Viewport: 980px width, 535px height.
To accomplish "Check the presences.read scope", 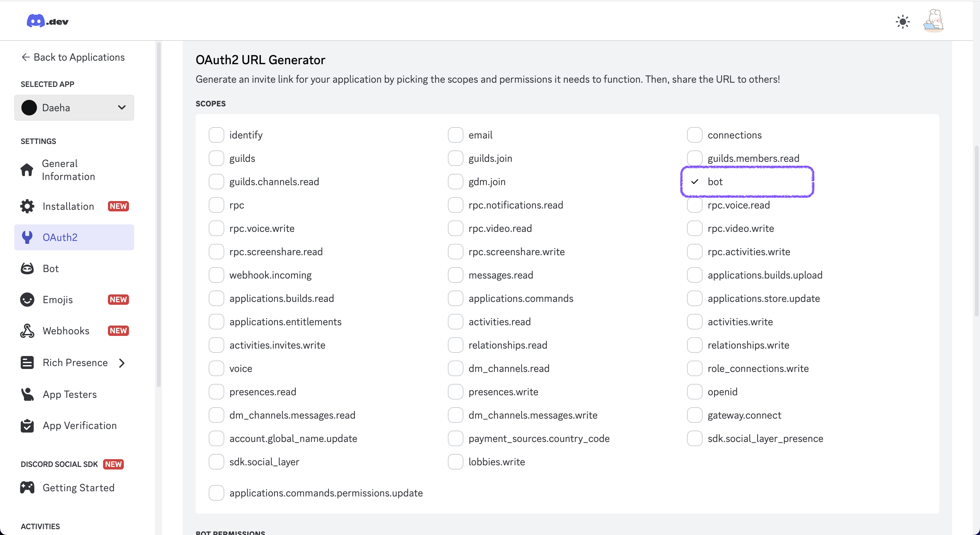I will point(216,392).
